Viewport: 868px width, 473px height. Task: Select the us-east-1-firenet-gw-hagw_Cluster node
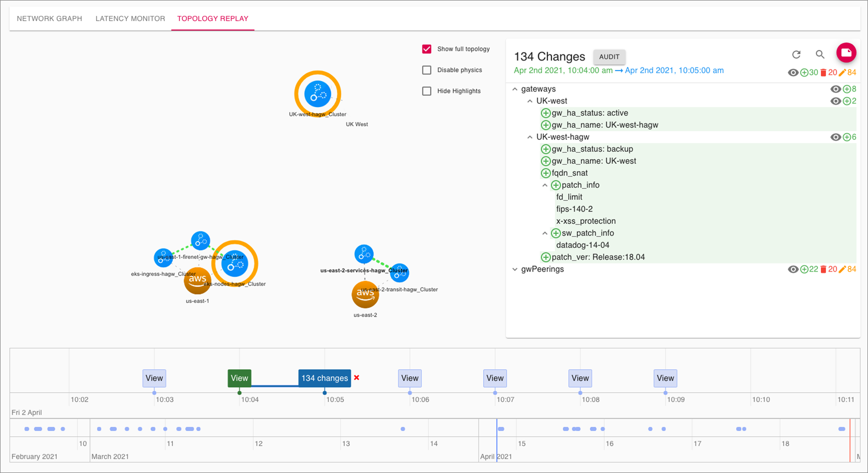tap(200, 241)
